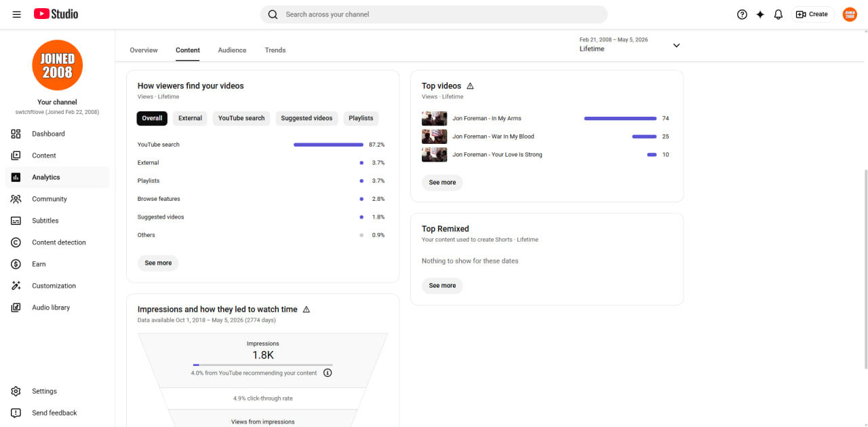Select the Playlists chip

(x=361, y=118)
